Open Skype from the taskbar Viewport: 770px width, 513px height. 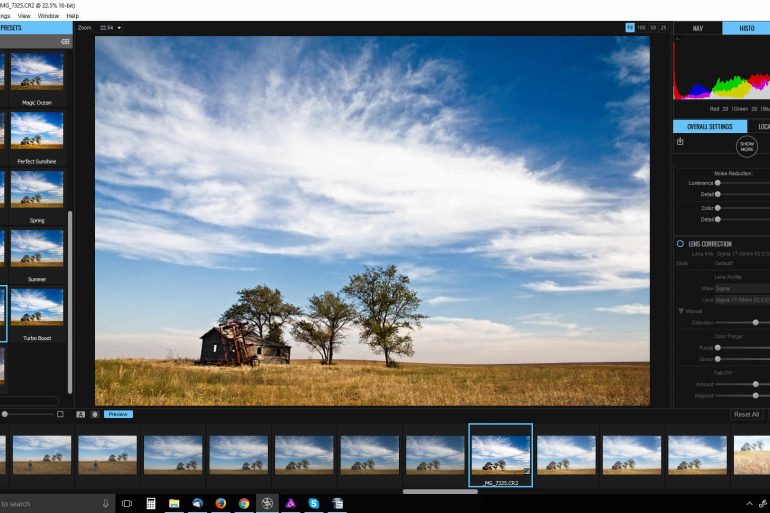(x=314, y=503)
